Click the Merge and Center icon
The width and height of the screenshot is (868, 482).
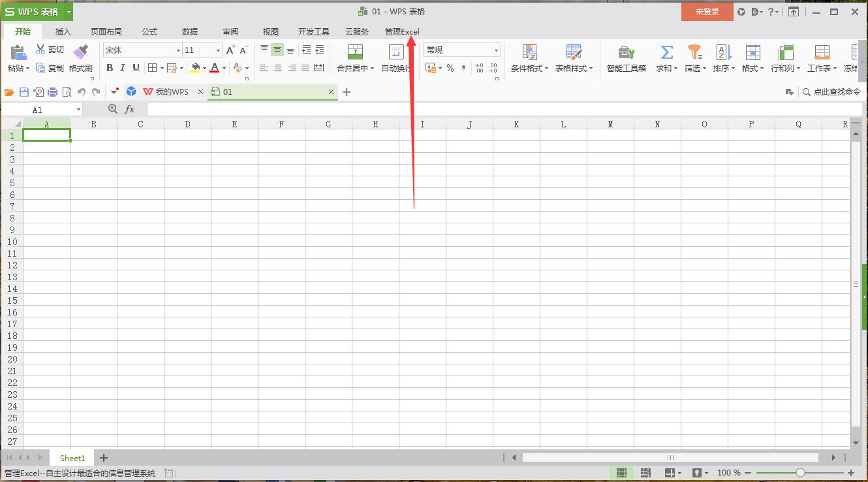355,52
